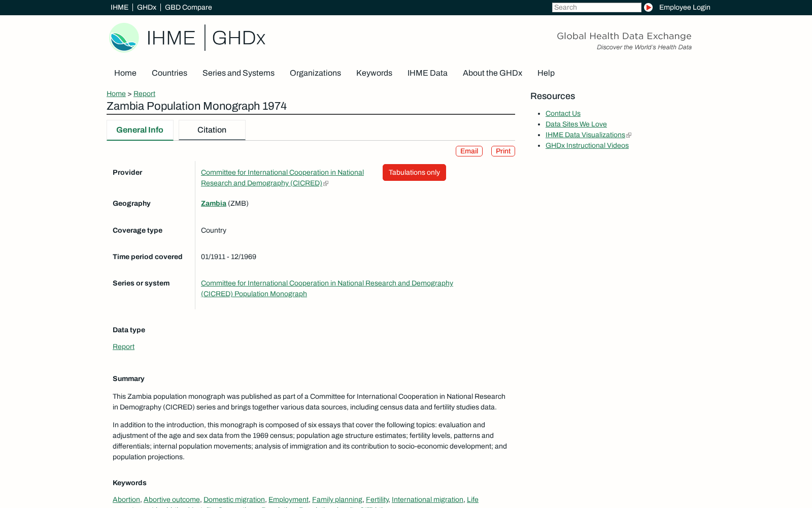Image resolution: width=812 pixels, height=508 pixels.
Task: Click the Email button
Action: pos(469,151)
